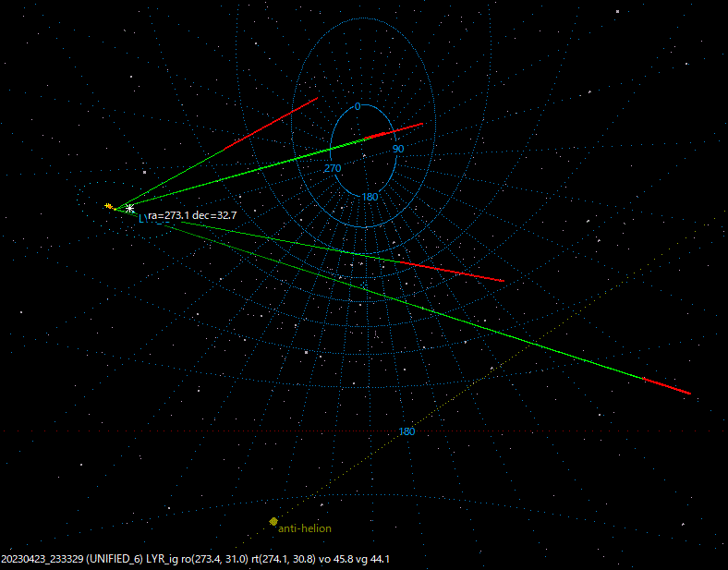Click the white asterisk radiant marker
Viewport: 728px width, 570px height.
130,209
